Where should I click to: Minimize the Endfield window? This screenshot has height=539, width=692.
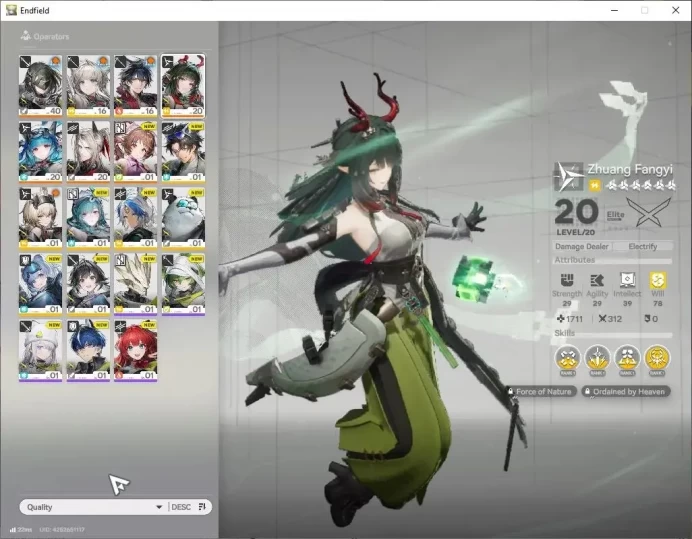[x=614, y=10]
